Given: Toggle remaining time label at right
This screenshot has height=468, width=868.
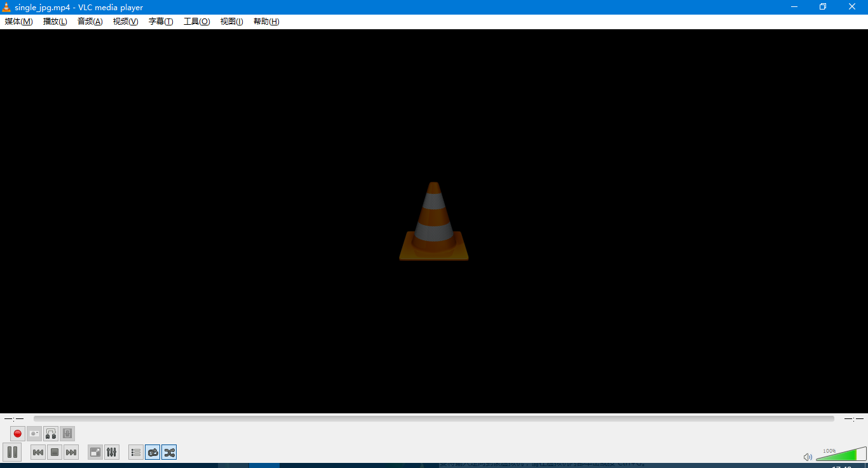Looking at the screenshot, I should point(854,418).
